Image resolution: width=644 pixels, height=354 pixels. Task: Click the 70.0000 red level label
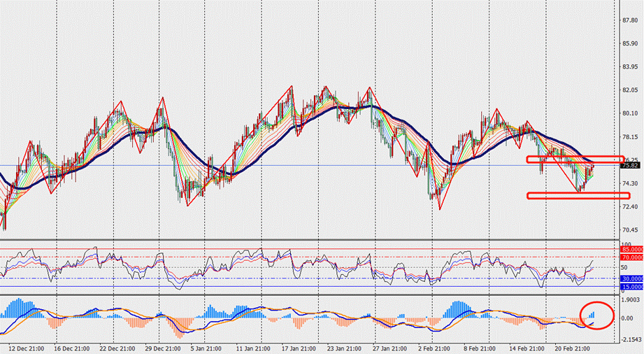[x=631, y=257]
